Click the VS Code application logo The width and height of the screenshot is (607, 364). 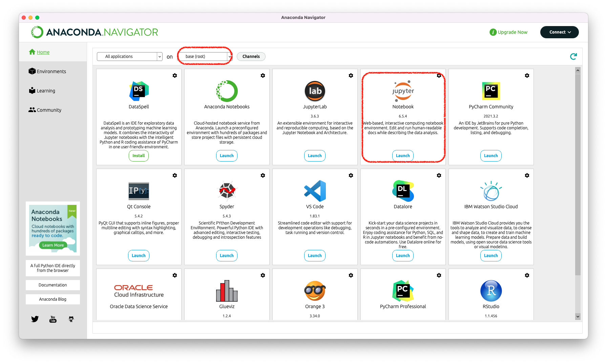(x=315, y=191)
